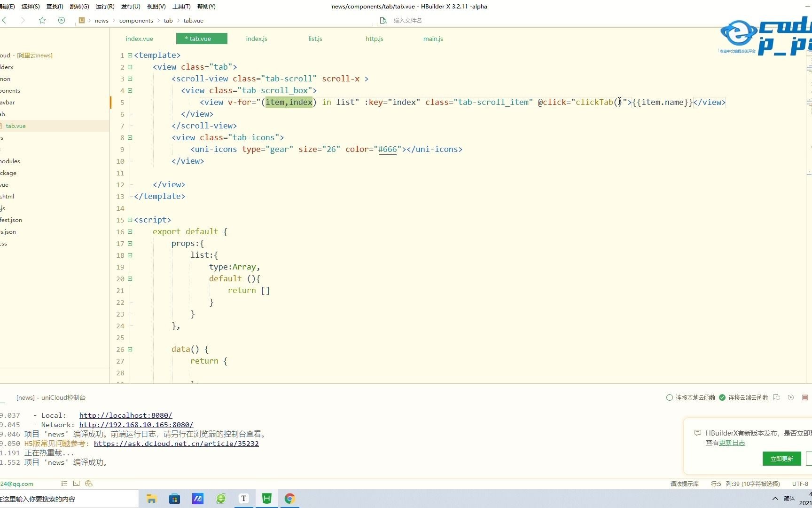This screenshot has width=812, height=508.
Task: Click the forward navigation arrow
Action: 23,20
